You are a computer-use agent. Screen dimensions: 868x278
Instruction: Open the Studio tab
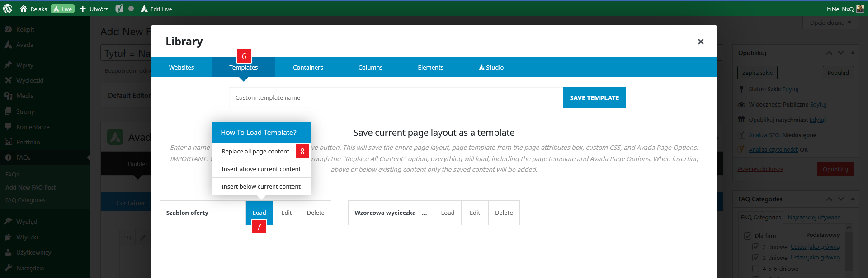click(x=491, y=67)
